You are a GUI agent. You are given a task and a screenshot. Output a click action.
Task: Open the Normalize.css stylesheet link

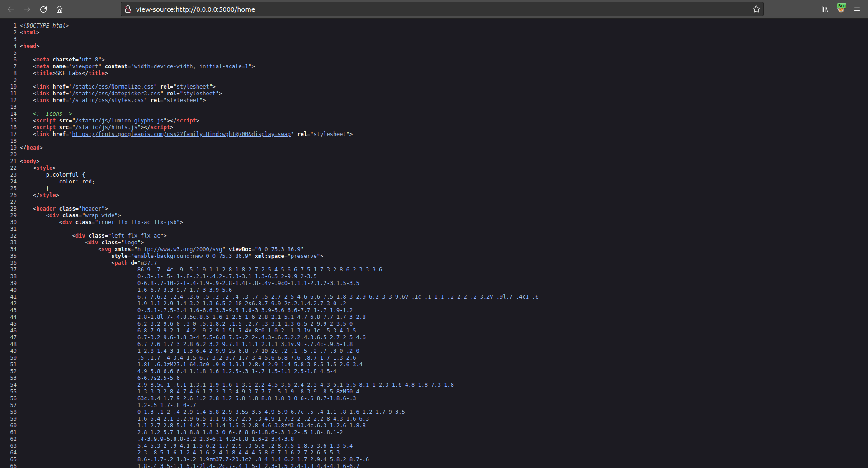click(113, 87)
